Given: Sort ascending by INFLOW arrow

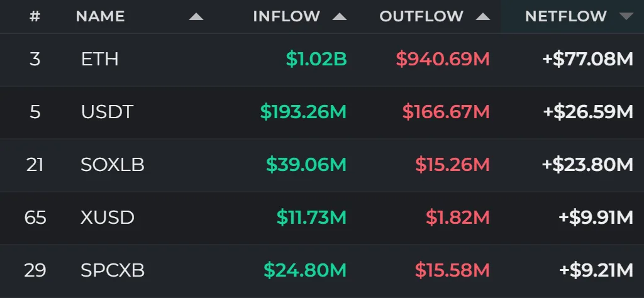Looking at the screenshot, I should pos(339,17).
